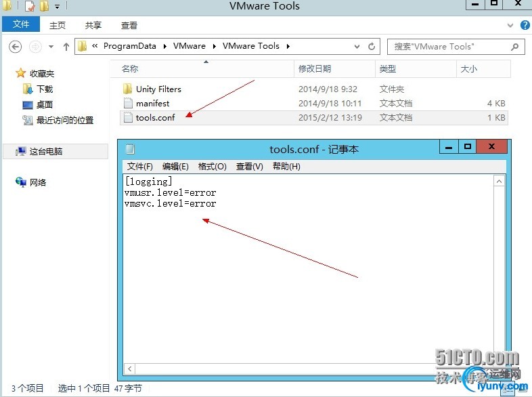532x397 pixels.
Task: Switch to the 主页 ribbon tab
Action: 58,26
